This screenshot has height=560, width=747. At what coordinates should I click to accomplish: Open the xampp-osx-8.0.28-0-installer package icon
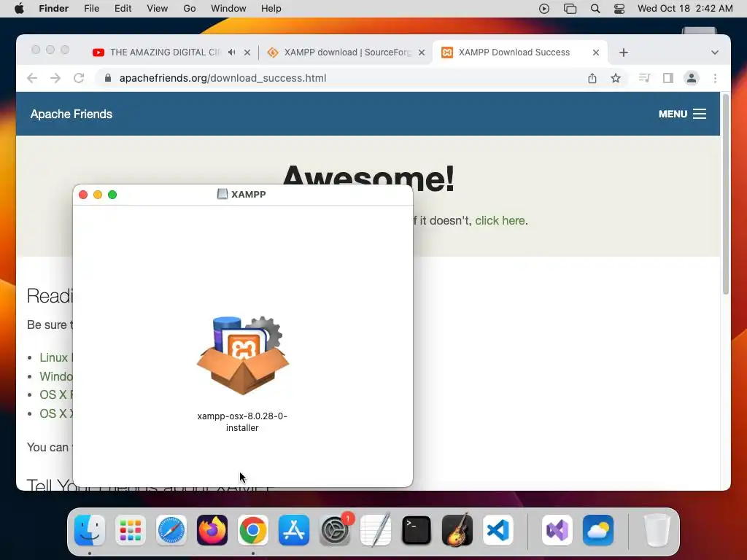pyautogui.click(x=242, y=356)
